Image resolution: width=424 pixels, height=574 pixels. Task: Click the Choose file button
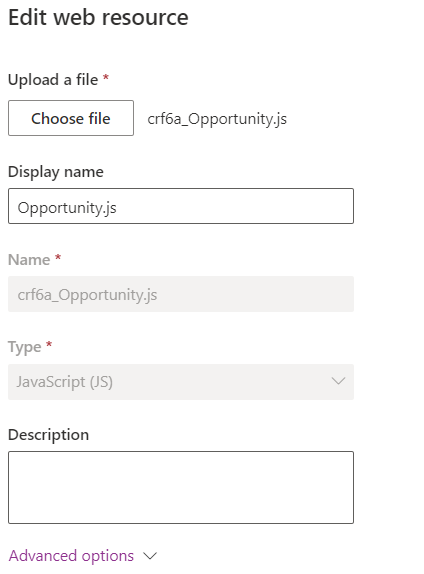pyautogui.click(x=71, y=118)
